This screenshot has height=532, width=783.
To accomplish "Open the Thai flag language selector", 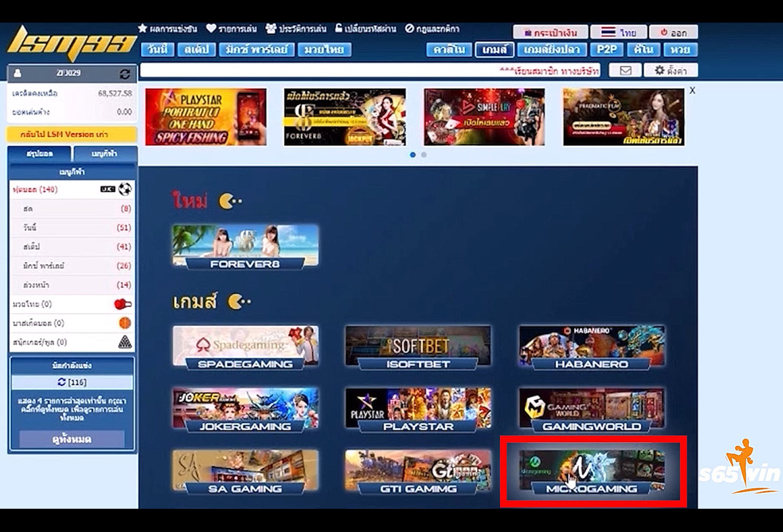I will (618, 32).
